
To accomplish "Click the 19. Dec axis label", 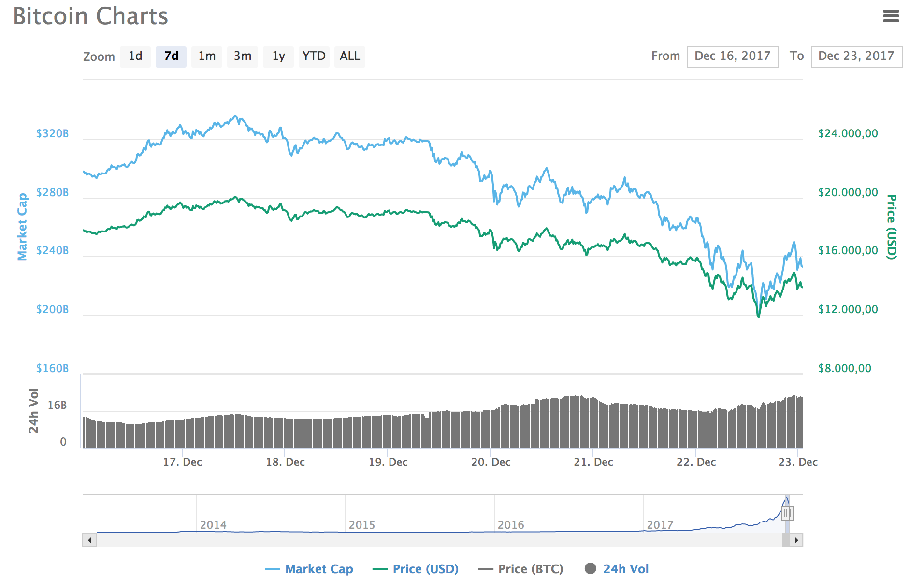I will click(x=388, y=462).
